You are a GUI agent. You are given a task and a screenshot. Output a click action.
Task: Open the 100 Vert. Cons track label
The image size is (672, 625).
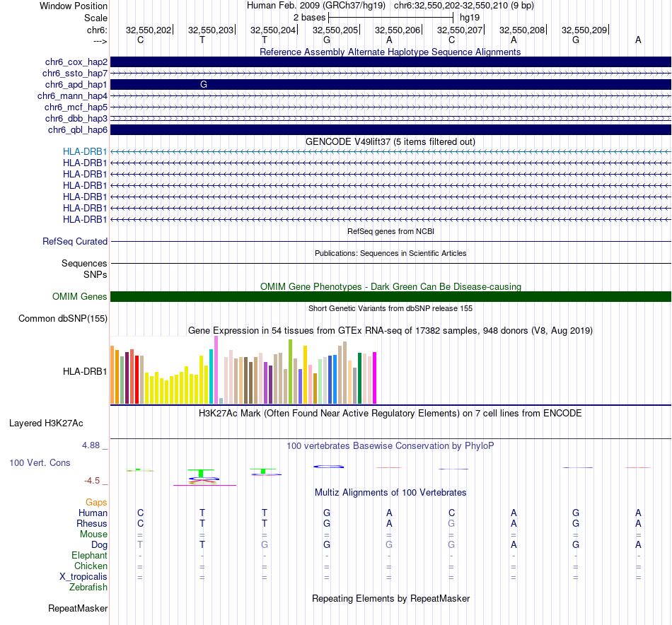tap(40, 462)
